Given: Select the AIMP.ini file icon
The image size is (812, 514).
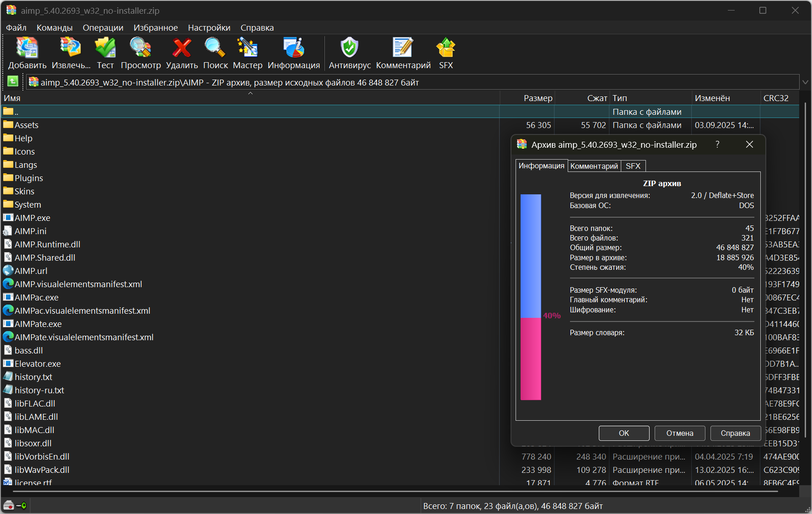Looking at the screenshot, I should click(x=8, y=231).
